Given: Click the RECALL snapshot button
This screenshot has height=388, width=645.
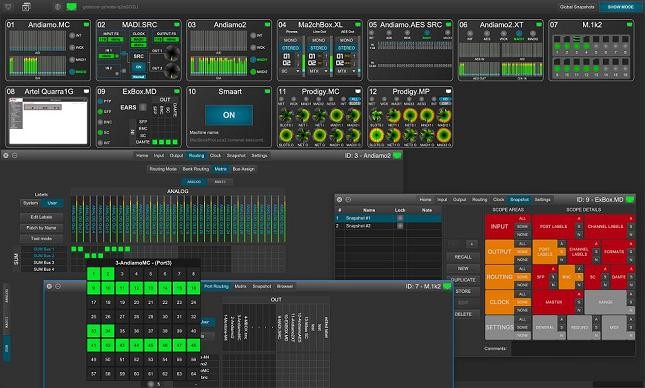Looking at the screenshot, I should (463, 257).
